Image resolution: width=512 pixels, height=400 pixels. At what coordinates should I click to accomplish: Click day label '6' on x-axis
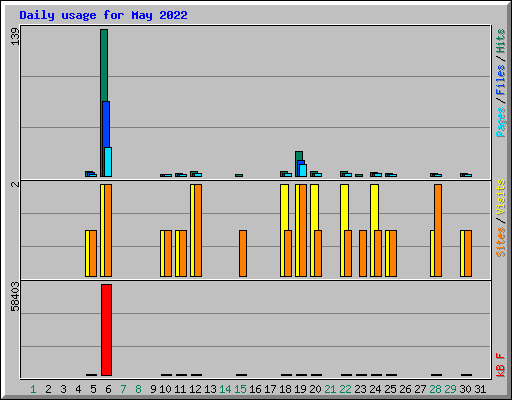[x=108, y=389]
